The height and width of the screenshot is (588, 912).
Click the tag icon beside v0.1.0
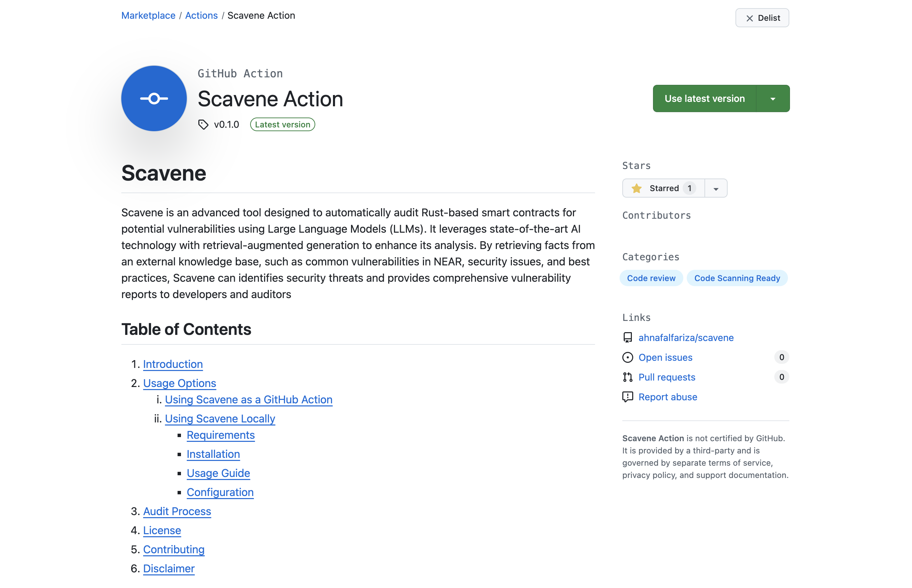tap(203, 124)
